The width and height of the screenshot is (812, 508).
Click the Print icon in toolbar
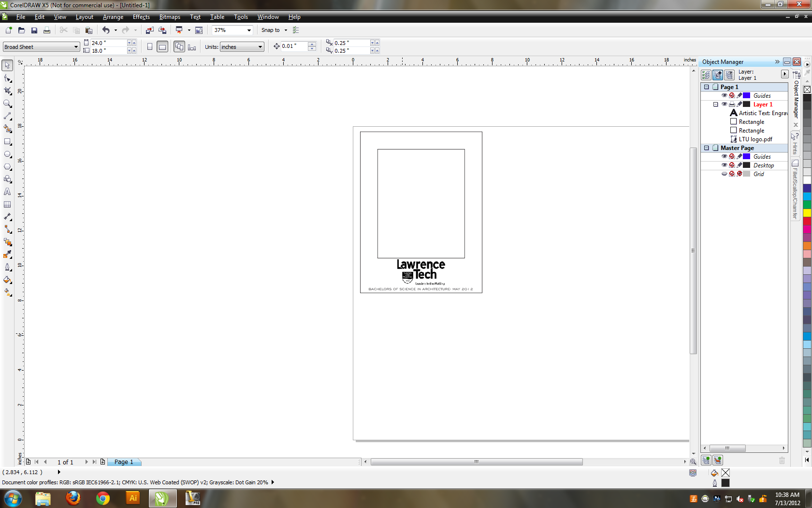coord(47,30)
